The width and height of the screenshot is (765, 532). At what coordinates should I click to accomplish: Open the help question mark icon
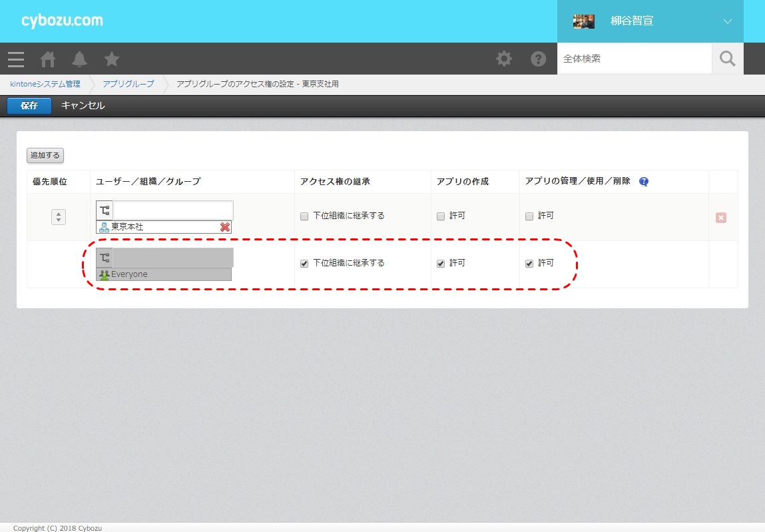(538, 59)
